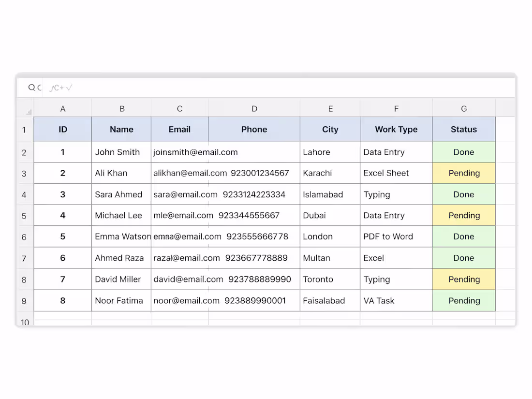Image resolution: width=532 pixels, height=399 pixels.
Task: Select phone number 923889990001
Action: (255, 301)
